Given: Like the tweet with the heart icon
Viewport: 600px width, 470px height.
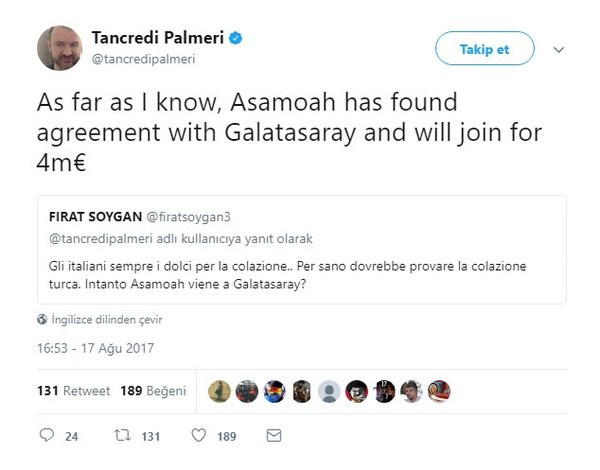Looking at the screenshot, I should (199, 435).
